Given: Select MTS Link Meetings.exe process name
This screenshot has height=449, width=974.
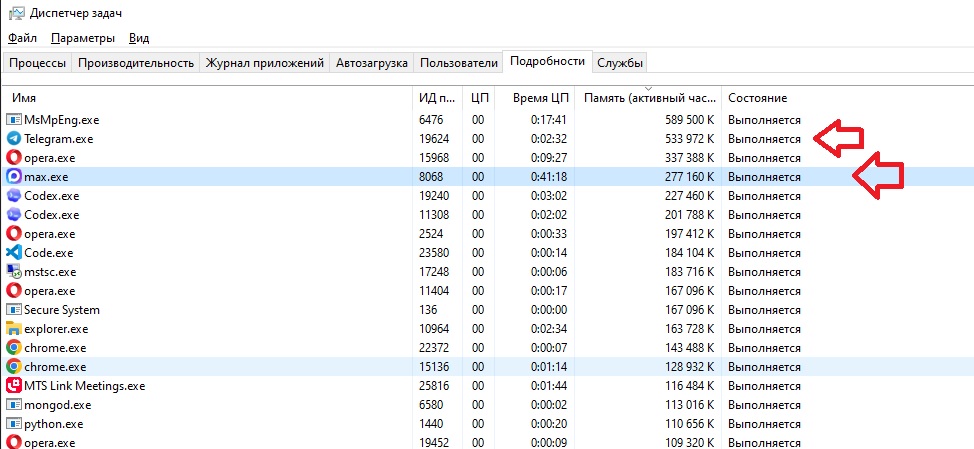Looking at the screenshot, I should pyautogui.click(x=84, y=386).
